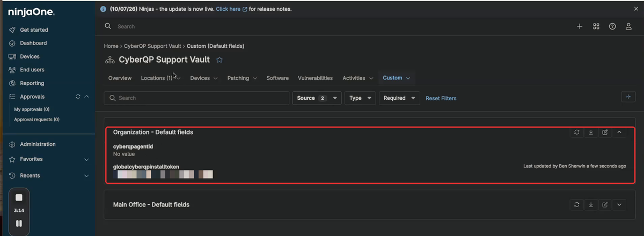This screenshot has width=644, height=236.
Task: Favorite CyberQP Support Vault with the star
Action: pyautogui.click(x=219, y=60)
